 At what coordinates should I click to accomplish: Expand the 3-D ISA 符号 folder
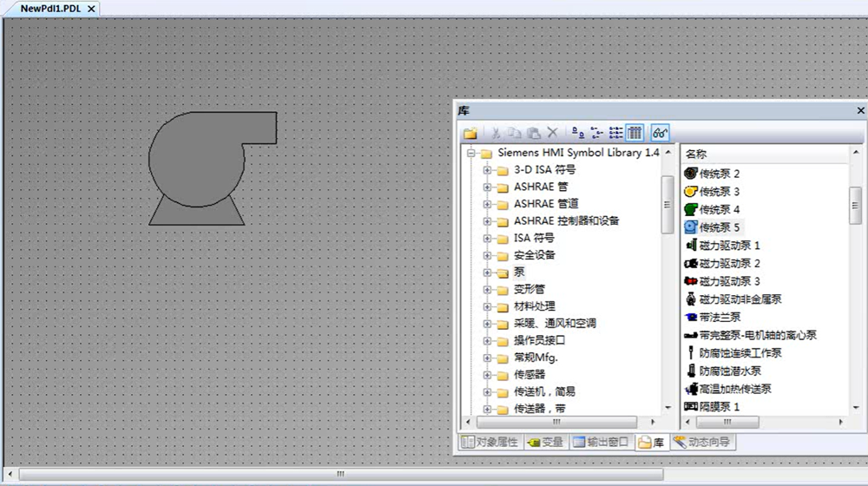click(x=488, y=170)
